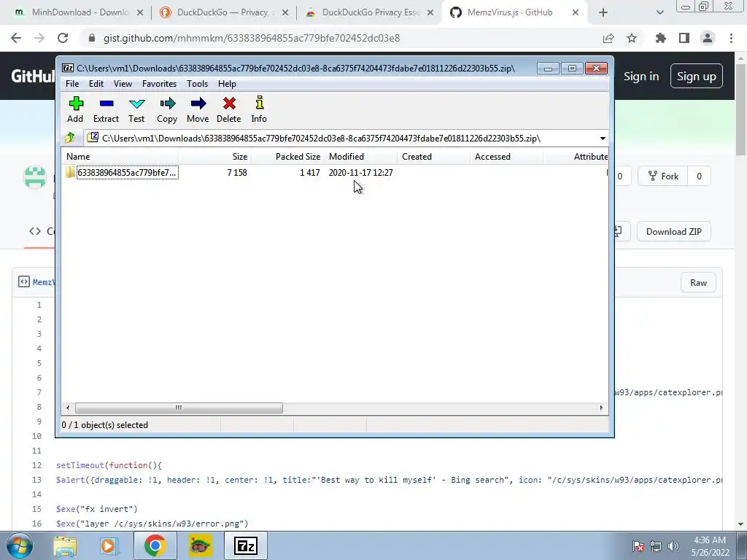747x560 pixels.
Task: Open the 7-Zip File menu
Action: (72, 84)
